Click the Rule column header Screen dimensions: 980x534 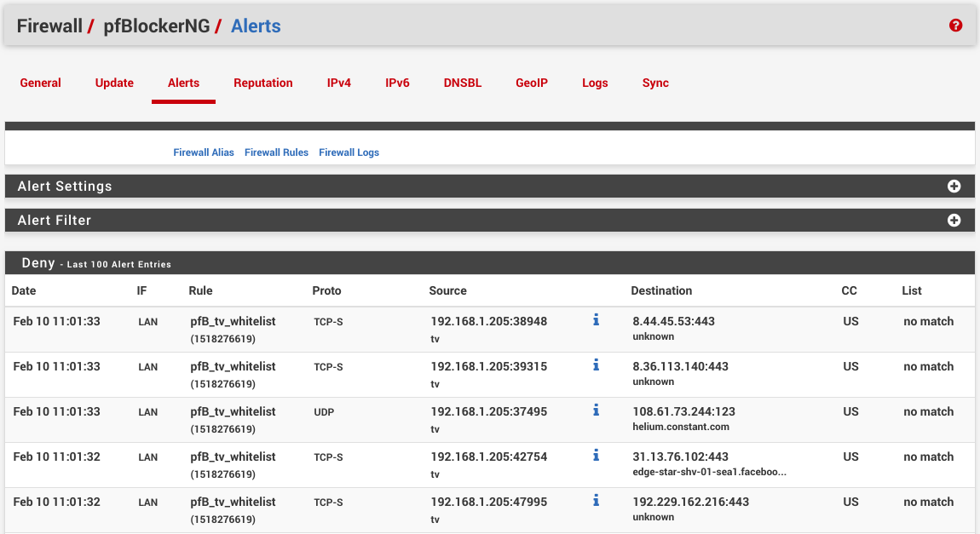pos(200,290)
